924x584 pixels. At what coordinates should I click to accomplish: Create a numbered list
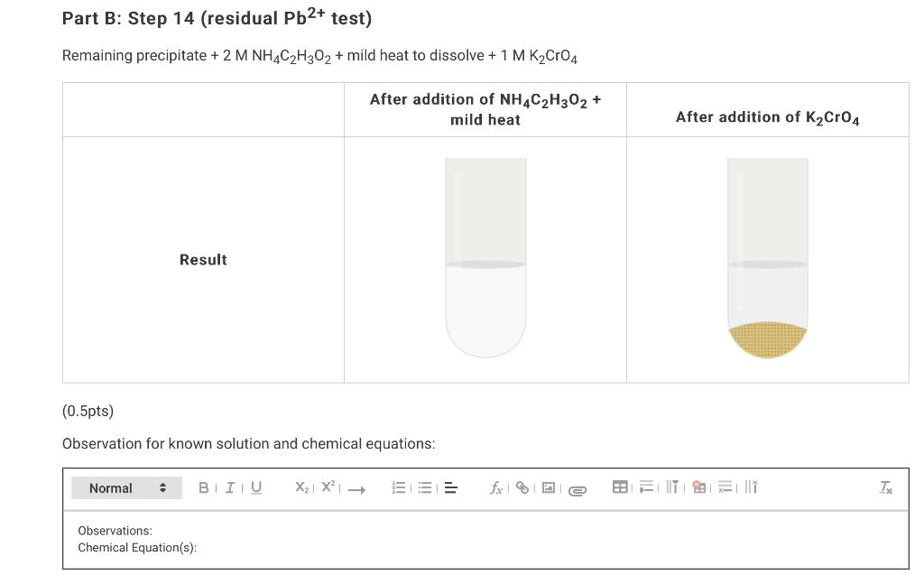tap(398, 487)
